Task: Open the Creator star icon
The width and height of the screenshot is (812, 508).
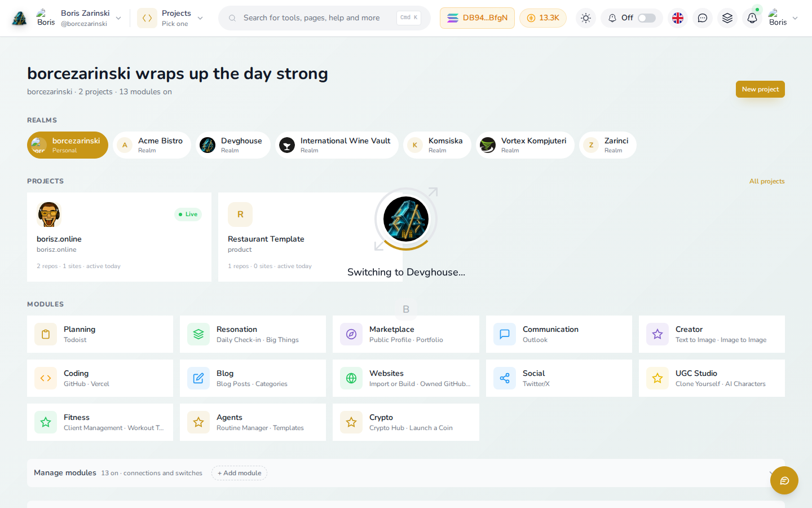Action: click(x=657, y=334)
